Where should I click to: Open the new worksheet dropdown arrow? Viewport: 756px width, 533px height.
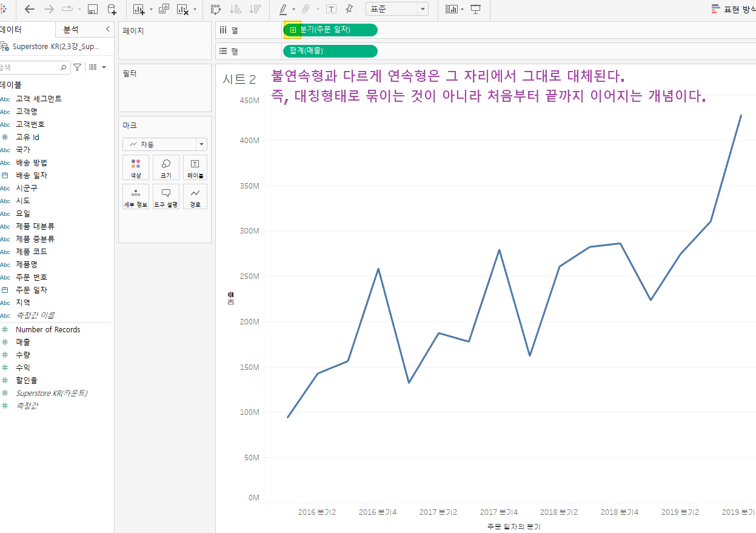(151, 10)
